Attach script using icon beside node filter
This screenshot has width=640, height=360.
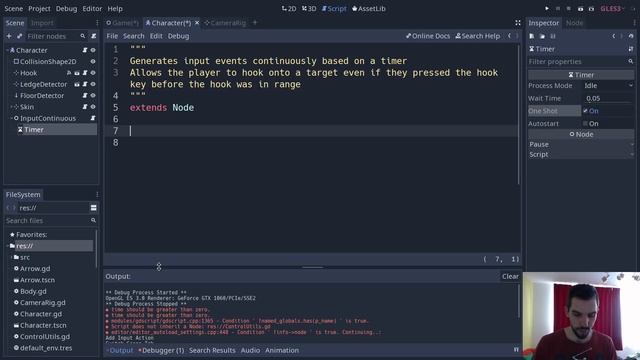pos(93,36)
